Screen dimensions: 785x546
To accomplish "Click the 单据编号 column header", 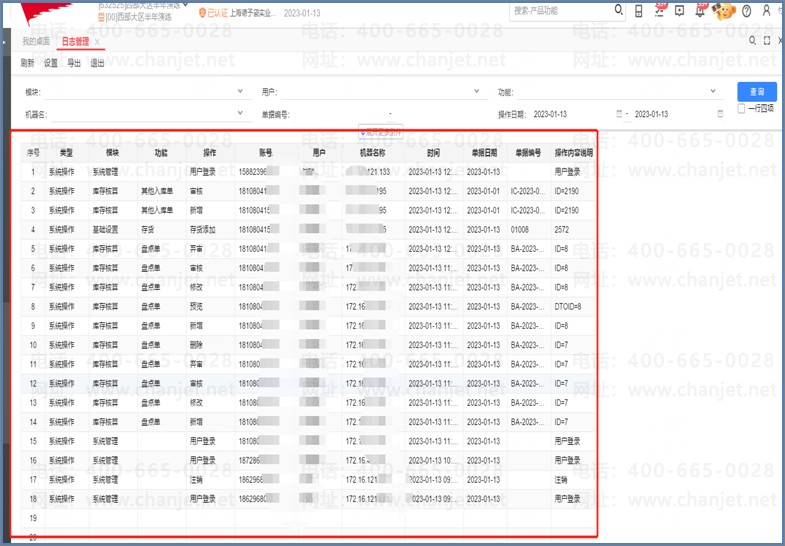I will pos(528,153).
